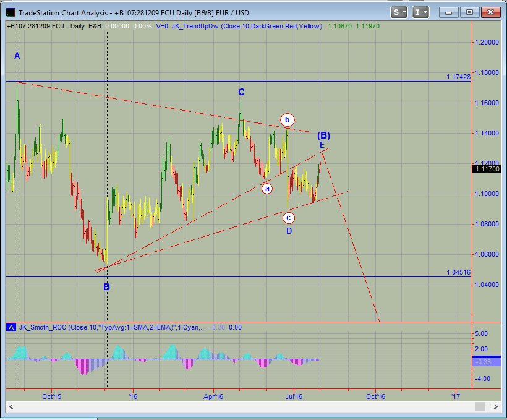
Task: Select the wave label E under (B)
Action: (322, 145)
